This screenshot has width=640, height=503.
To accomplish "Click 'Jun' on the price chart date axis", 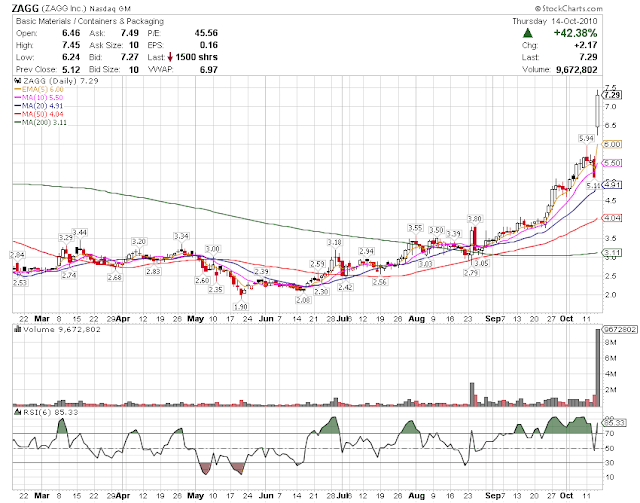I will (x=266, y=318).
